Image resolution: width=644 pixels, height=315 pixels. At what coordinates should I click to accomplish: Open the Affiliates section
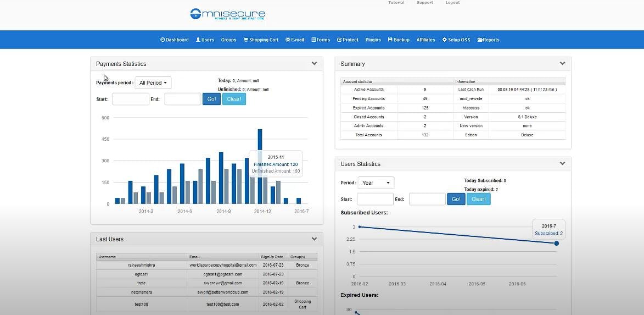pyautogui.click(x=425, y=40)
